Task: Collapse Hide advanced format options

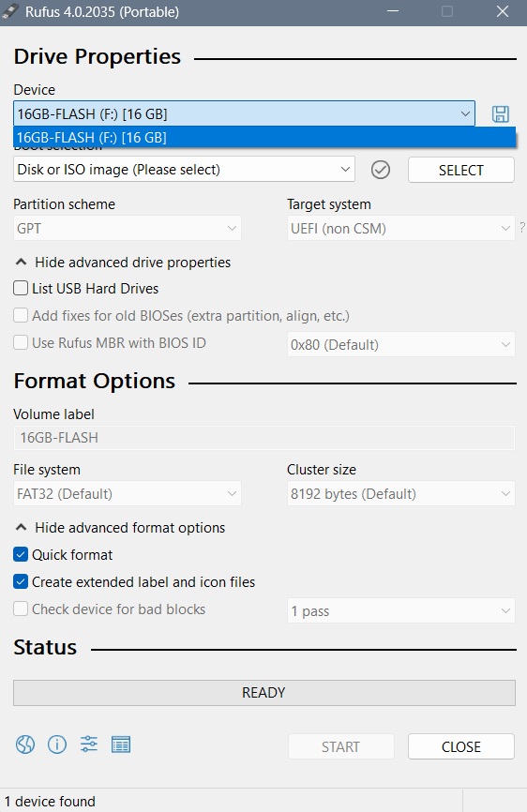Action: tap(120, 528)
